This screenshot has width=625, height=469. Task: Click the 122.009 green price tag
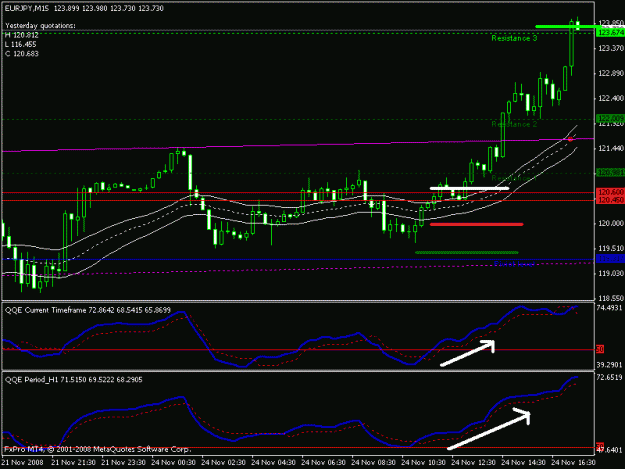(610, 118)
